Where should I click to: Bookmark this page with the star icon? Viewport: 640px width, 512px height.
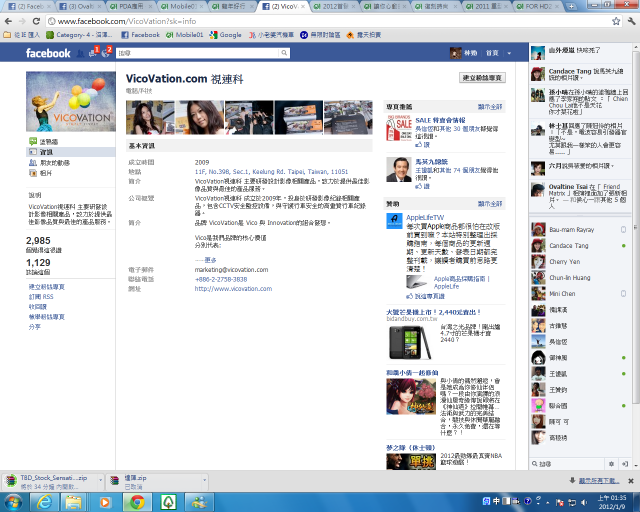click(616, 21)
